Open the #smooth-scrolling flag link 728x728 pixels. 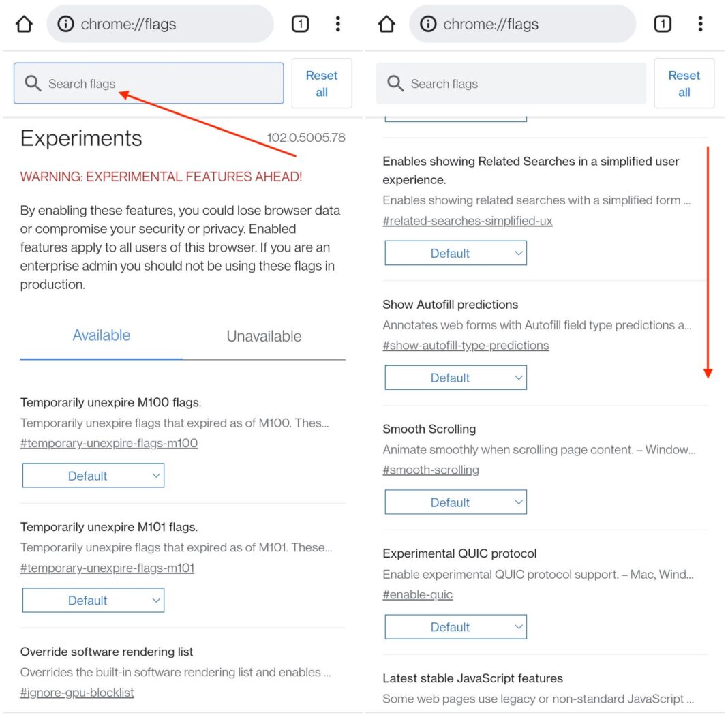click(x=431, y=470)
